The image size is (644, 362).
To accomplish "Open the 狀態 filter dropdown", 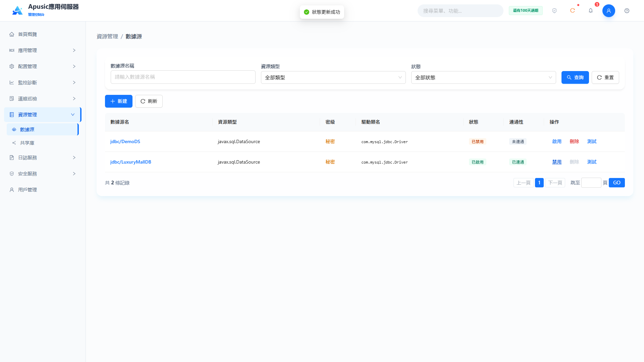I will (484, 77).
